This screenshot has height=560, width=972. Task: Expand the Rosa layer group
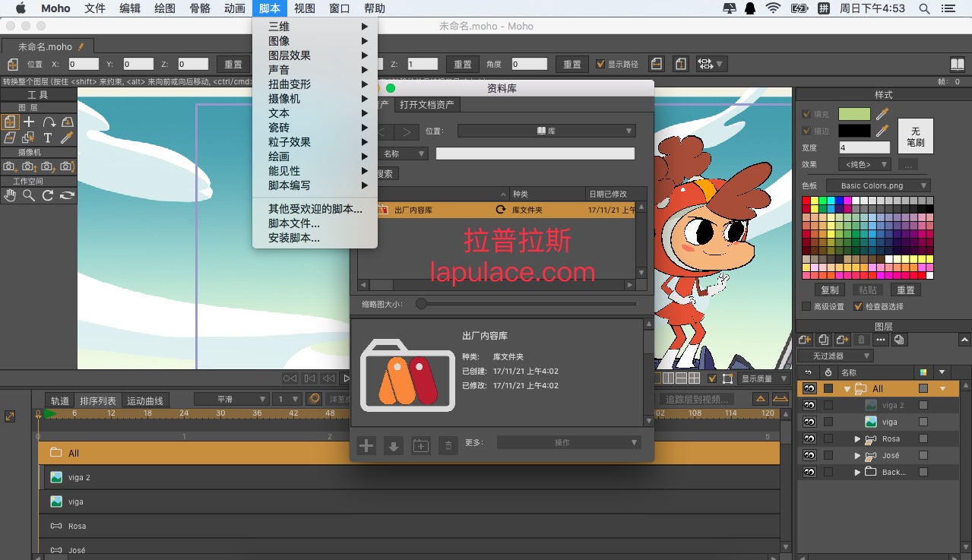pos(857,438)
